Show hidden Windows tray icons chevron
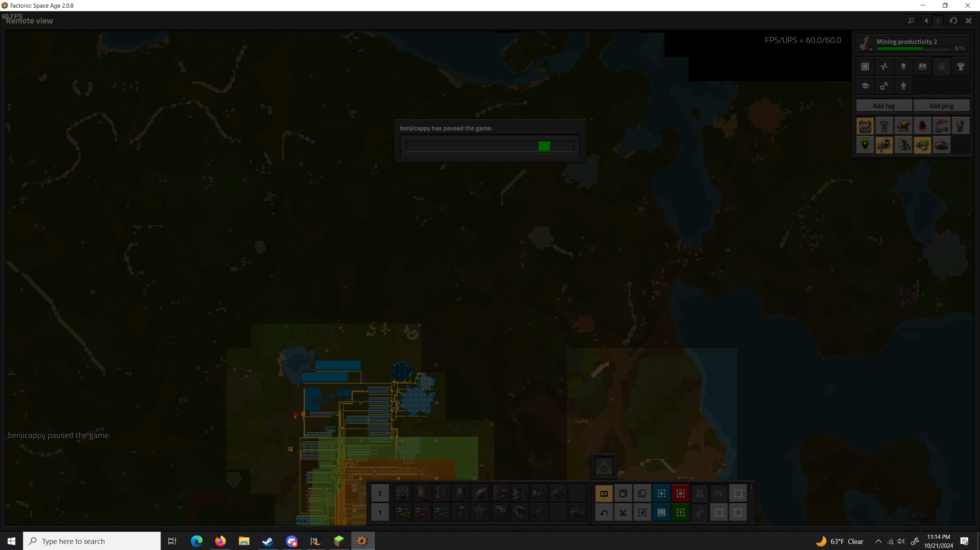The image size is (980, 550). point(878,541)
